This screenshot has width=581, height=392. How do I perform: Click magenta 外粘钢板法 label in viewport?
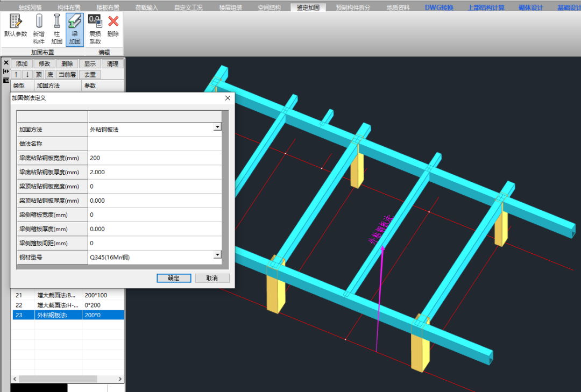[x=380, y=230]
